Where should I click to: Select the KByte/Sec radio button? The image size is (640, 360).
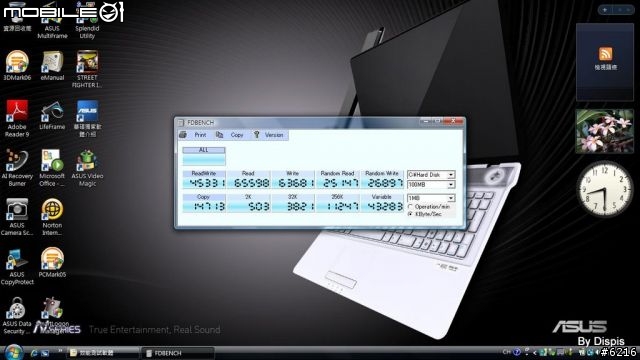411,214
